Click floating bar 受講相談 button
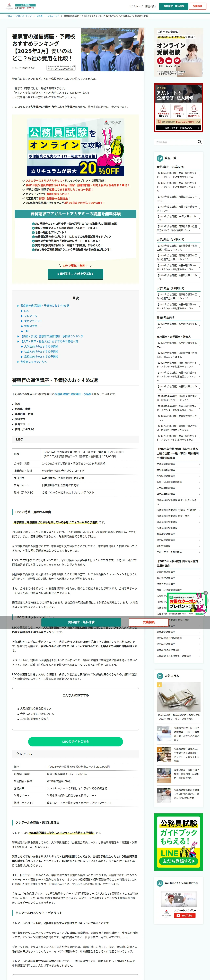This screenshot has width=210, height=980. point(149,622)
